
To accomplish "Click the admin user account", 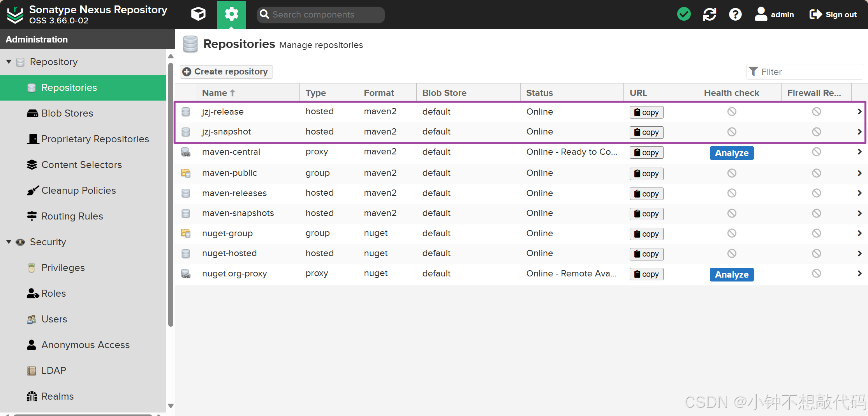I will pyautogui.click(x=774, y=14).
